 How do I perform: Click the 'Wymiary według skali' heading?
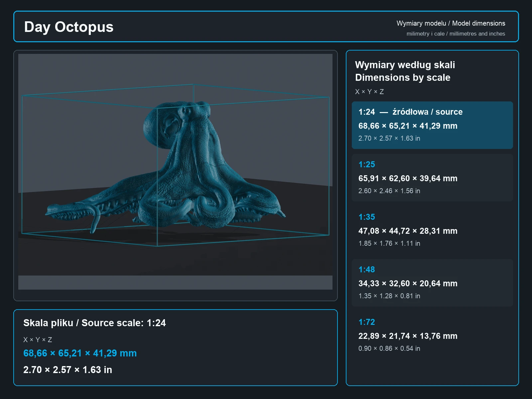click(405, 65)
